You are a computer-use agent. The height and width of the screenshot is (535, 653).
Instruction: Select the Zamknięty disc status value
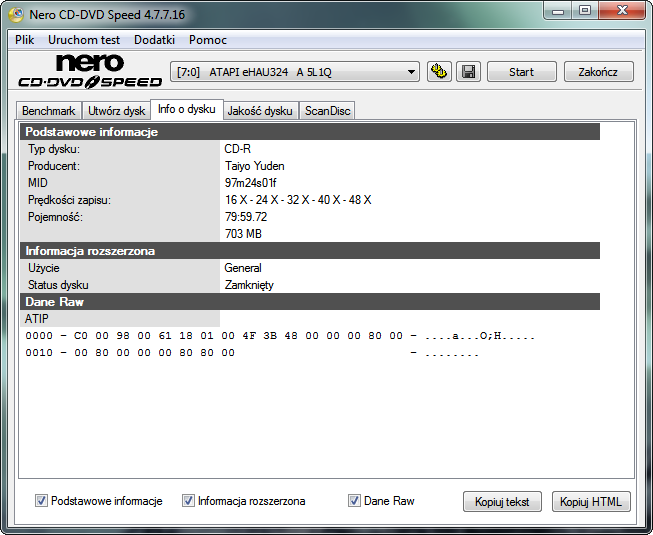pyautogui.click(x=249, y=285)
